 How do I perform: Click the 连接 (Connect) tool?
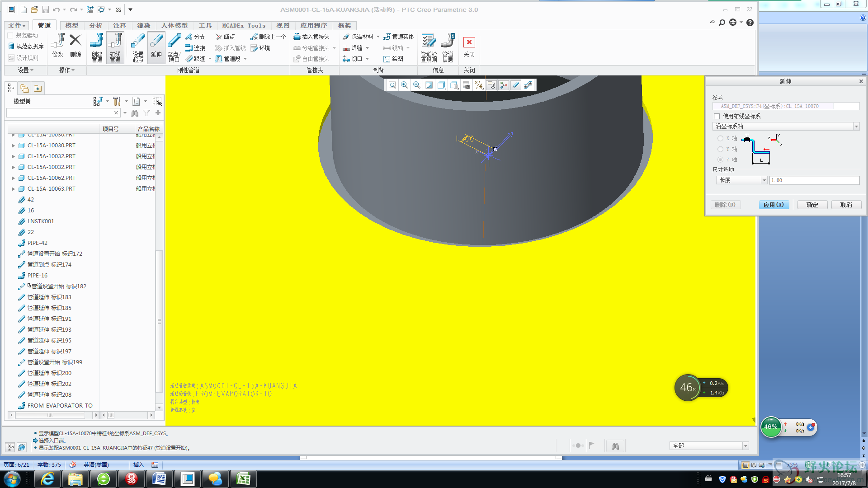[x=195, y=48]
